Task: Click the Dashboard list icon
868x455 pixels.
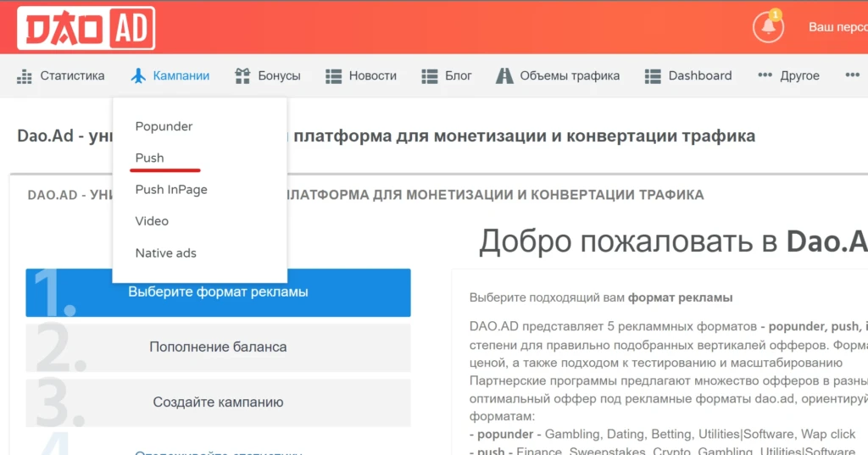Action: (653, 76)
